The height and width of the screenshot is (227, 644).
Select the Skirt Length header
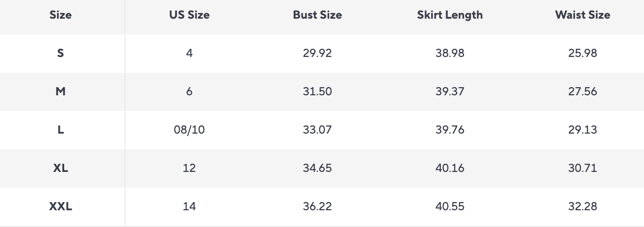[450, 15]
